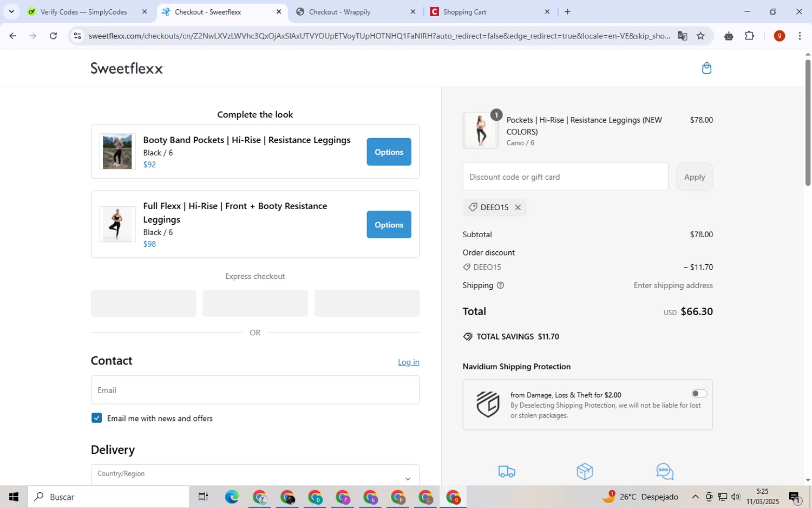Click Options for Full Flexx leggings

[x=389, y=224]
